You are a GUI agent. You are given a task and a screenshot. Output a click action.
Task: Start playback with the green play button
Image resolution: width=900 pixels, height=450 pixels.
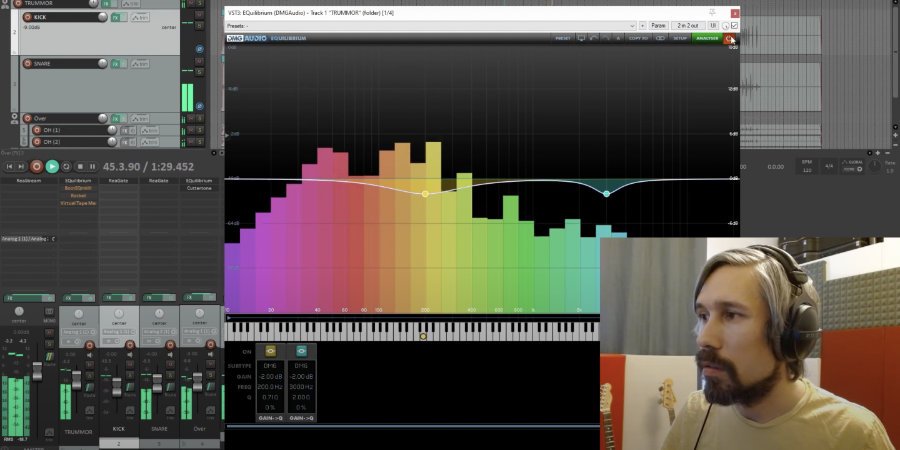pyautogui.click(x=52, y=166)
